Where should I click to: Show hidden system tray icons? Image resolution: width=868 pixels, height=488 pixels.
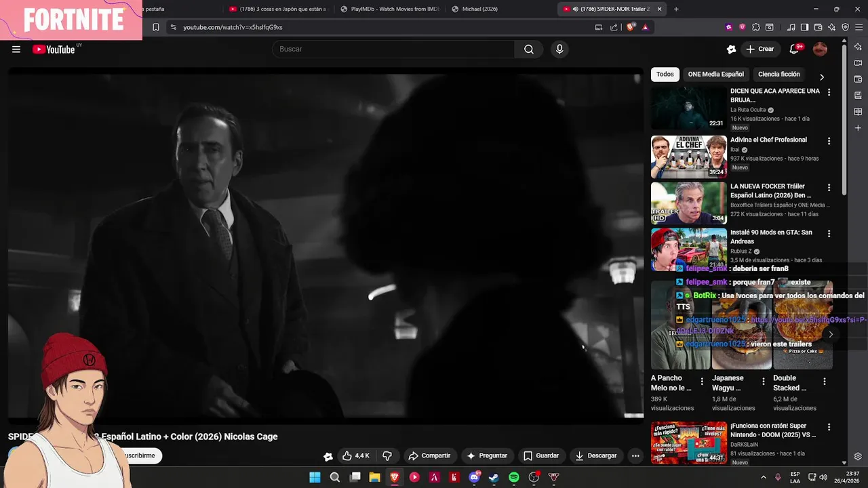click(763, 477)
